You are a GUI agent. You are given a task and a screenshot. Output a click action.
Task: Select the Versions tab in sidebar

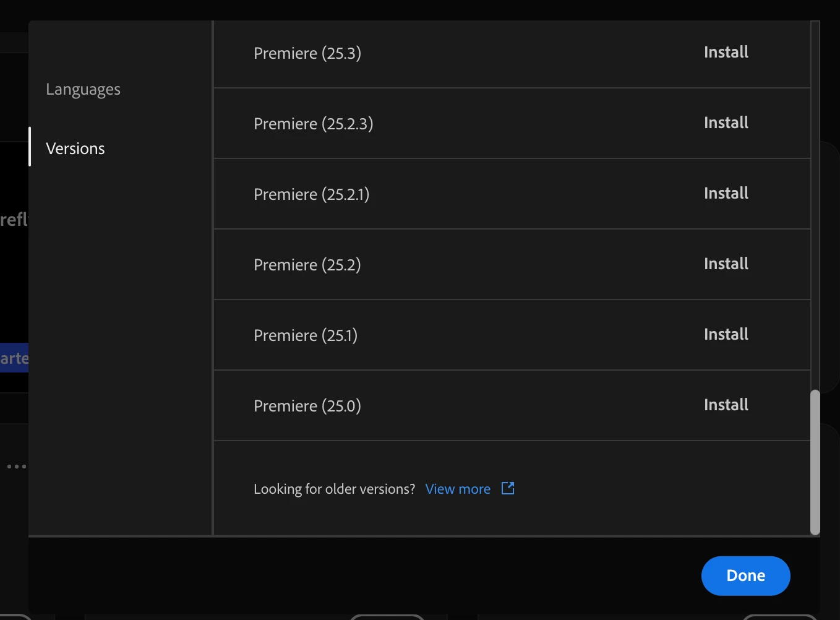pyautogui.click(x=75, y=149)
